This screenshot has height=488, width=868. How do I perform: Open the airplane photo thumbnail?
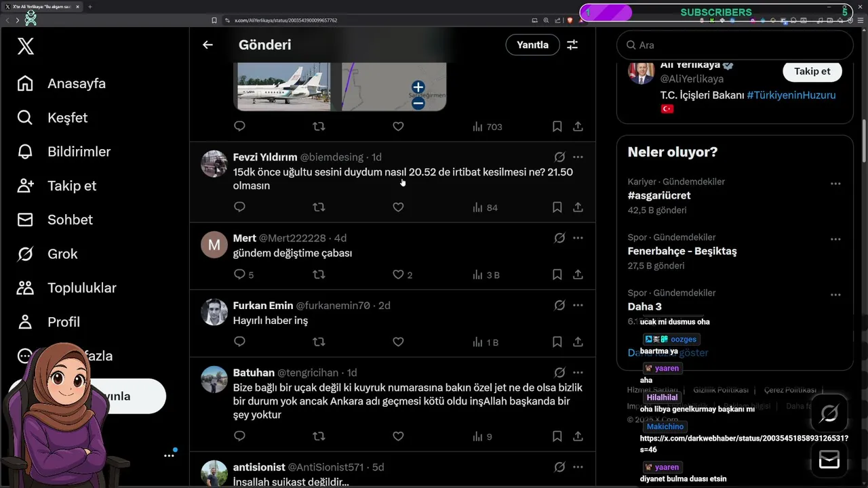(283, 86)
